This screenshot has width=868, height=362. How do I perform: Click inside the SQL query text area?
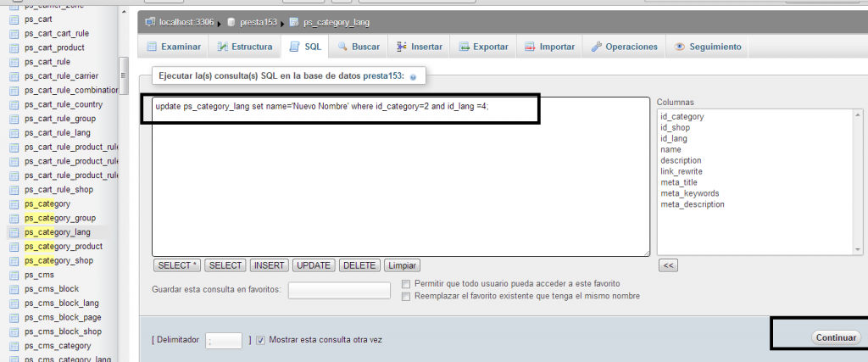pyautogui.click(x=401, y=176)
